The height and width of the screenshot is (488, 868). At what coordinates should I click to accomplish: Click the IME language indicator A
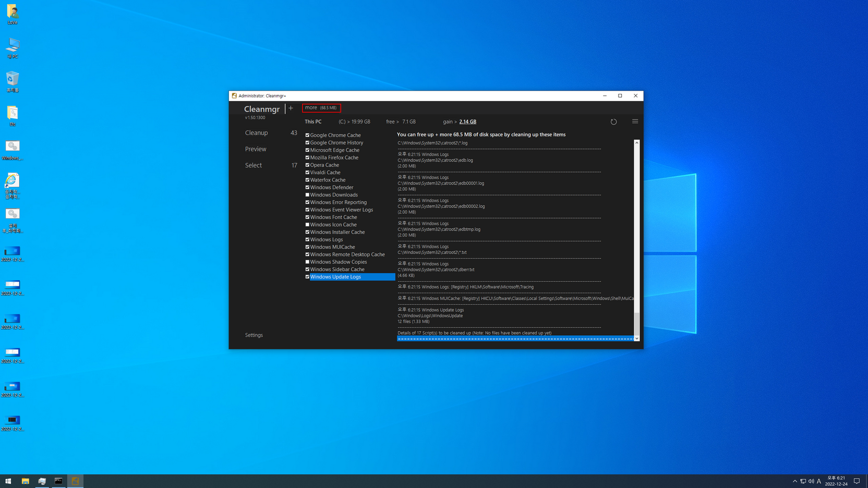tap(819, 481)
